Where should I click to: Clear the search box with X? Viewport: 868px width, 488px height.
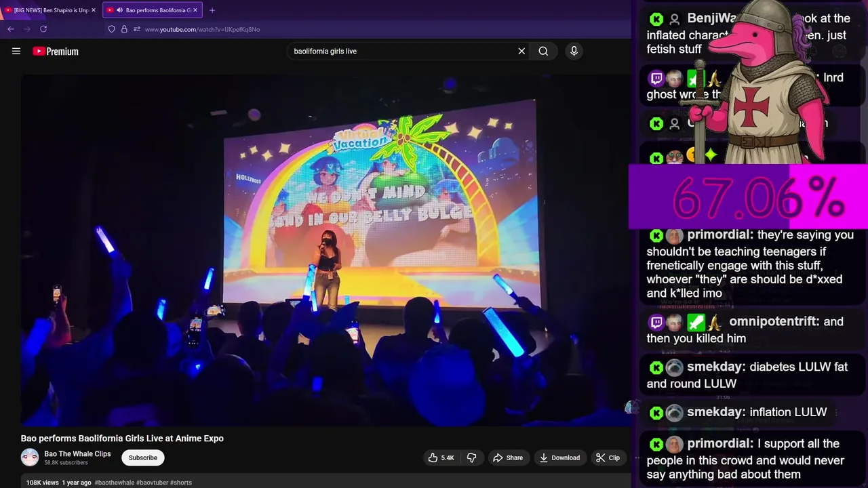tap(521, 51)
